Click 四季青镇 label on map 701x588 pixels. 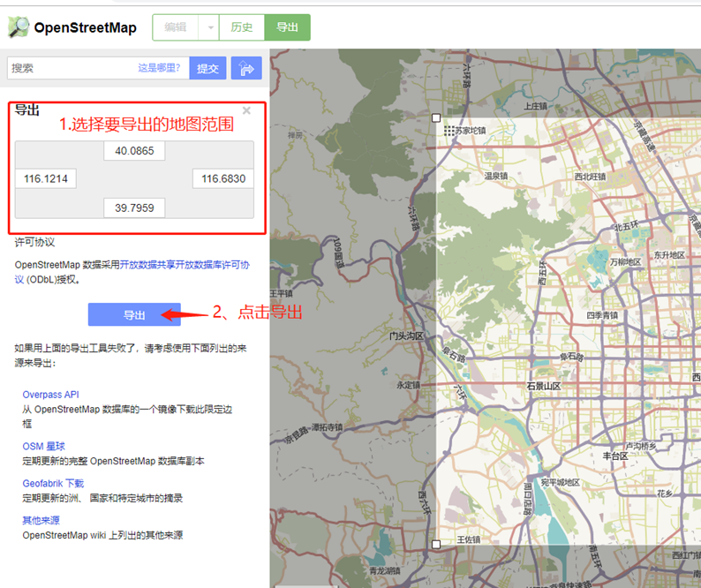click(602, 316)
